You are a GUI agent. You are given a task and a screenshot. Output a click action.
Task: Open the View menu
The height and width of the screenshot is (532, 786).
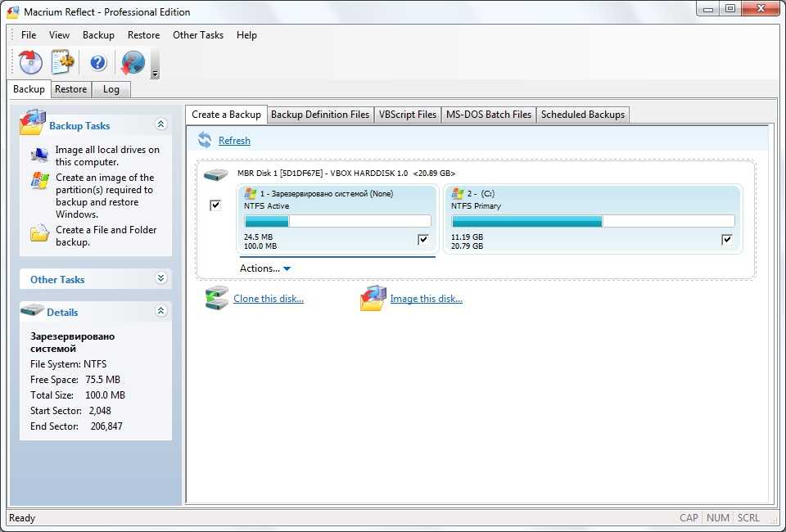(x=59, y=35)
